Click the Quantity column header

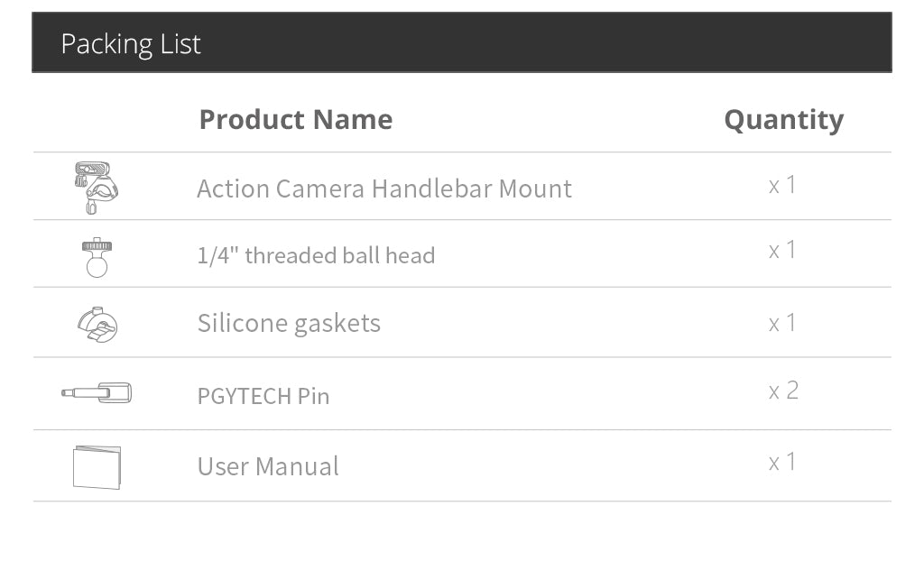(783, 119)
